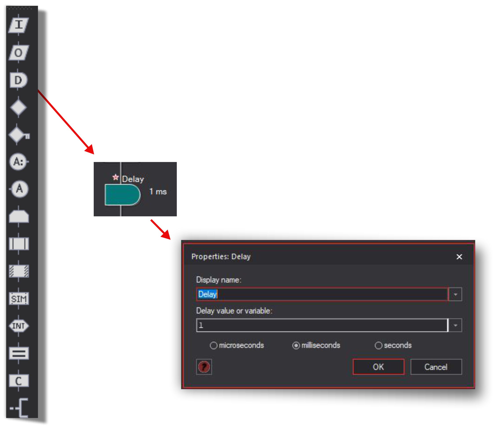Open the Display name dropdown arrow
Image resolution: width=504 pixels, height=429 pixels.
click(455, 294)
